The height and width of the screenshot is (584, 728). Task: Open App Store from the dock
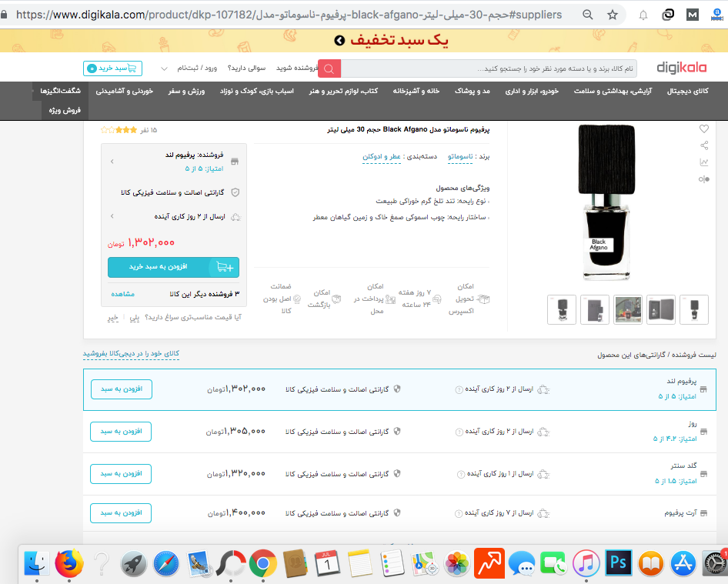click(683, 563)
